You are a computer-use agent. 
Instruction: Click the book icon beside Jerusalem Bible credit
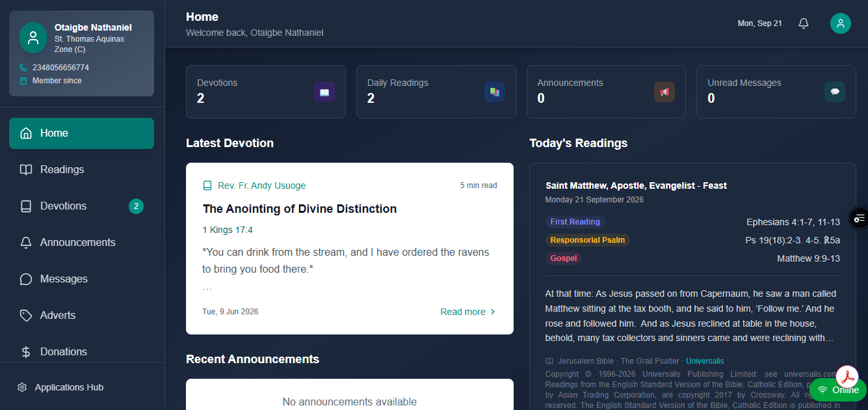coord(549,361)
